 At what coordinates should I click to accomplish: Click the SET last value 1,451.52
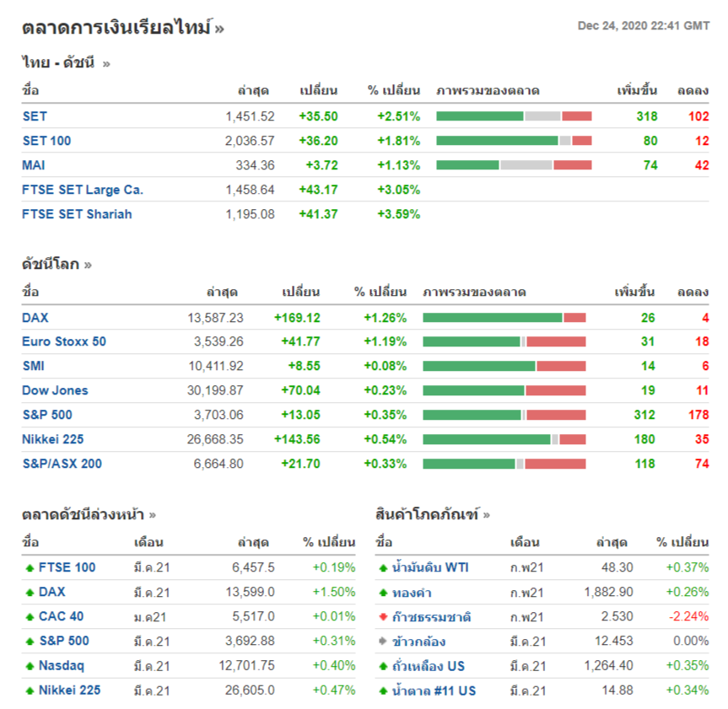coord(250,116)
